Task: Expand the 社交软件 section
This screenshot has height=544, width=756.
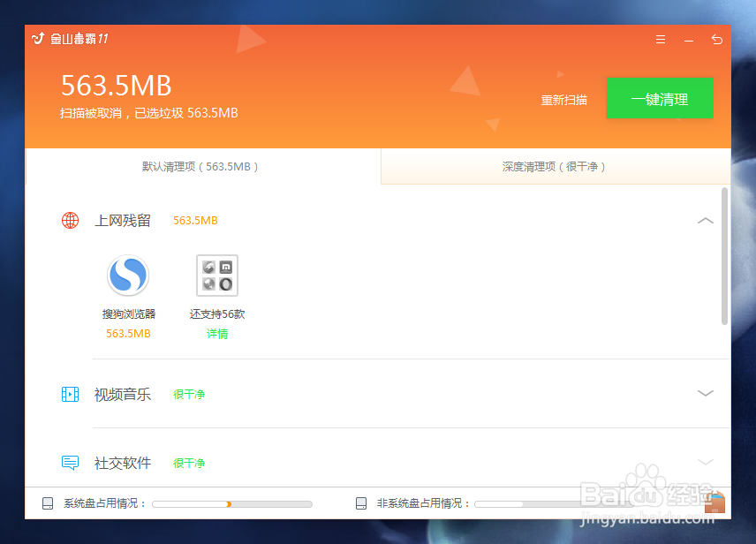Action: 706,462
